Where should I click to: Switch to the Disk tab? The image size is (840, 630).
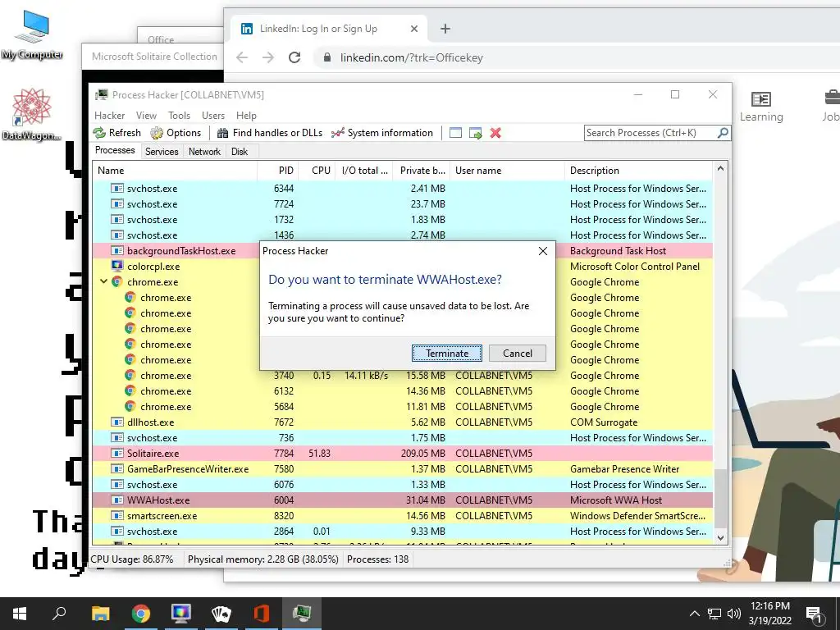point(240,152)
